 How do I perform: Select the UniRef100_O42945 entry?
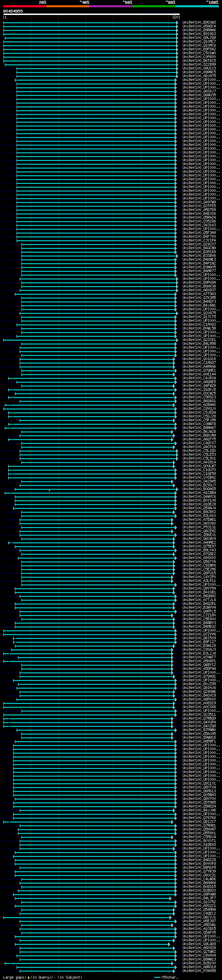tap(199, 481)
